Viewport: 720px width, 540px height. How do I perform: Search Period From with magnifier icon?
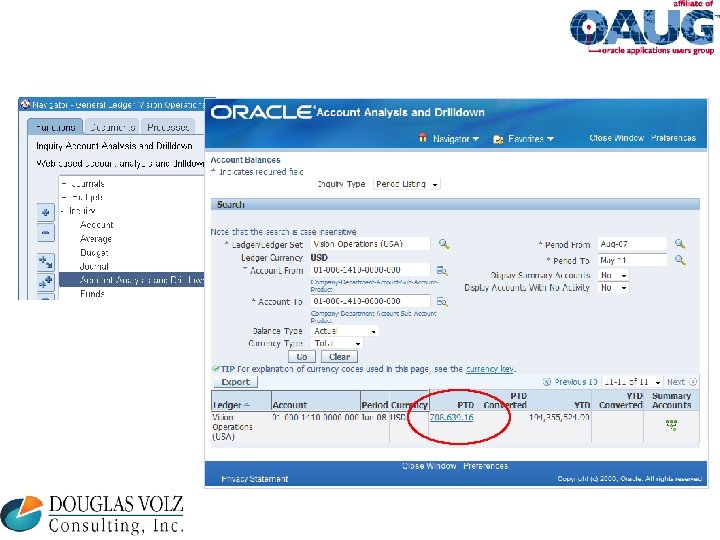pyautogui.click(x=680, y=244)
